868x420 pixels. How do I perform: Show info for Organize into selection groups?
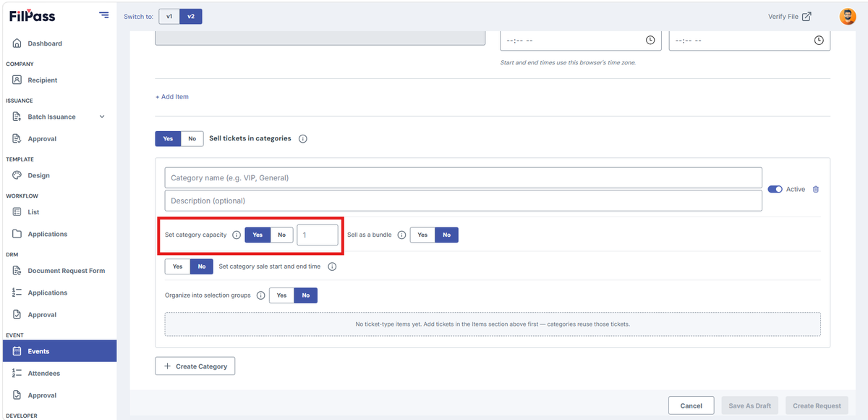pyautogui.click(x=261, y=295)
